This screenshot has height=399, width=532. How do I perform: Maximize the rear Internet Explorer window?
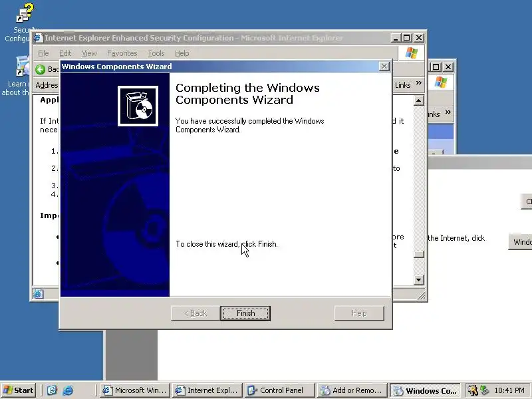(x=436, y=67)
